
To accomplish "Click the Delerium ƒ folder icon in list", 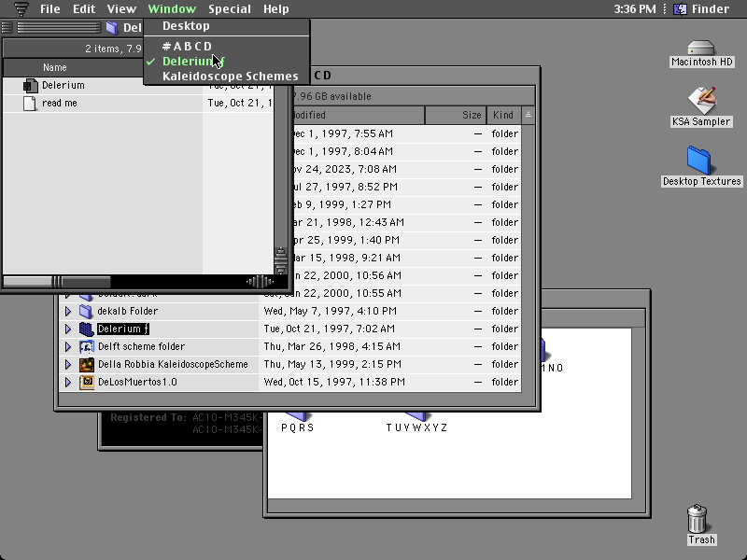I will click(x=86, y=329).
